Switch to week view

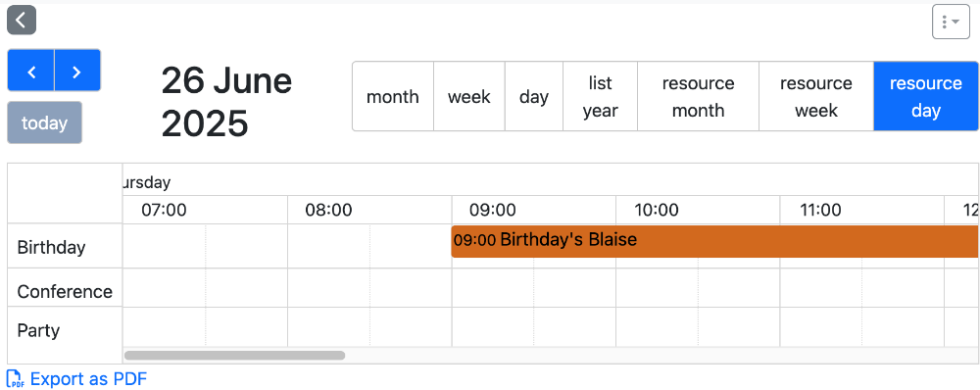click(x=469, y=96)
